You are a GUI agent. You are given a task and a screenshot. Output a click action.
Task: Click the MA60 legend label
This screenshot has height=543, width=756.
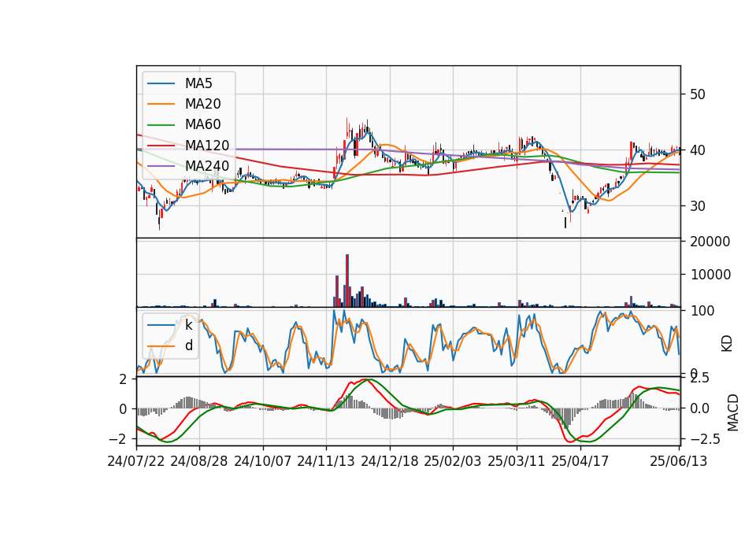(202, 124)
